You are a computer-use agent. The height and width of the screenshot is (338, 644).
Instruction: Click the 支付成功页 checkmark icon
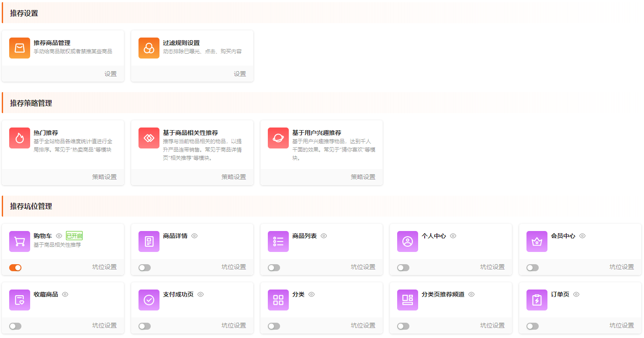pyautogui.click(x=149, y=300)
